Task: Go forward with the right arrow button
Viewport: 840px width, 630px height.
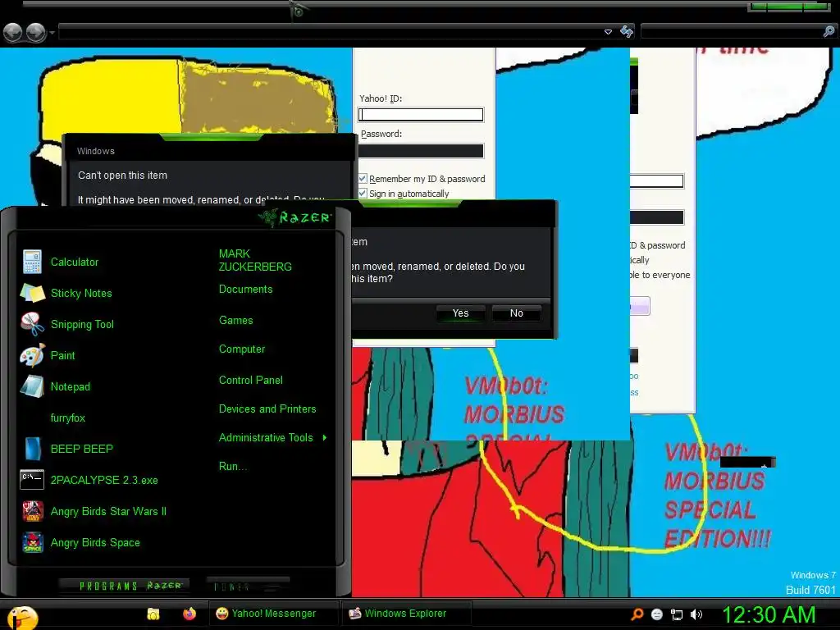Action: [x=36, y=33]
